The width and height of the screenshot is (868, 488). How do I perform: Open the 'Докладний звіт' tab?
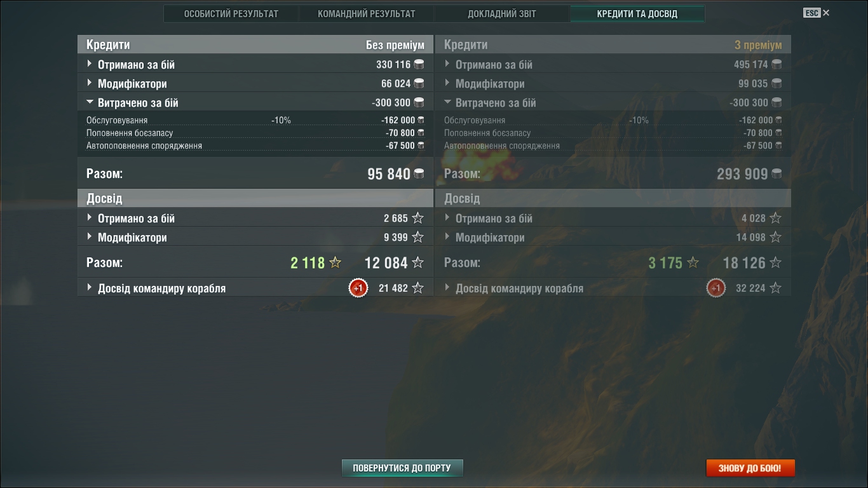point(502,13)
